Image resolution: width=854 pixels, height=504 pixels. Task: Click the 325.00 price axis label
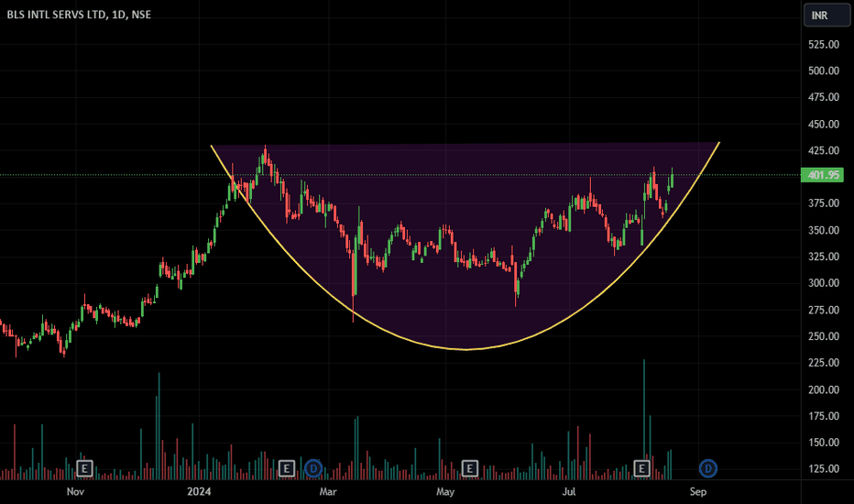click(824, 257)
